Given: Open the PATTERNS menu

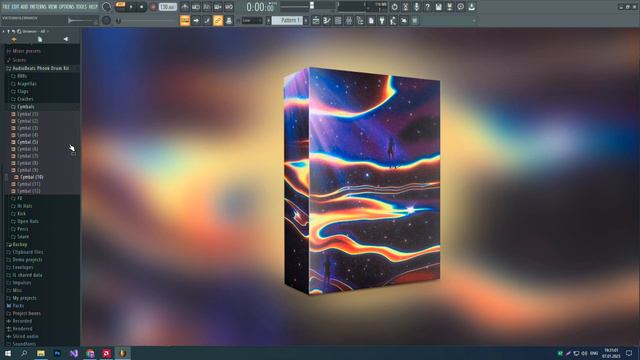Looking at the screenshot, I should pos(38,7).
